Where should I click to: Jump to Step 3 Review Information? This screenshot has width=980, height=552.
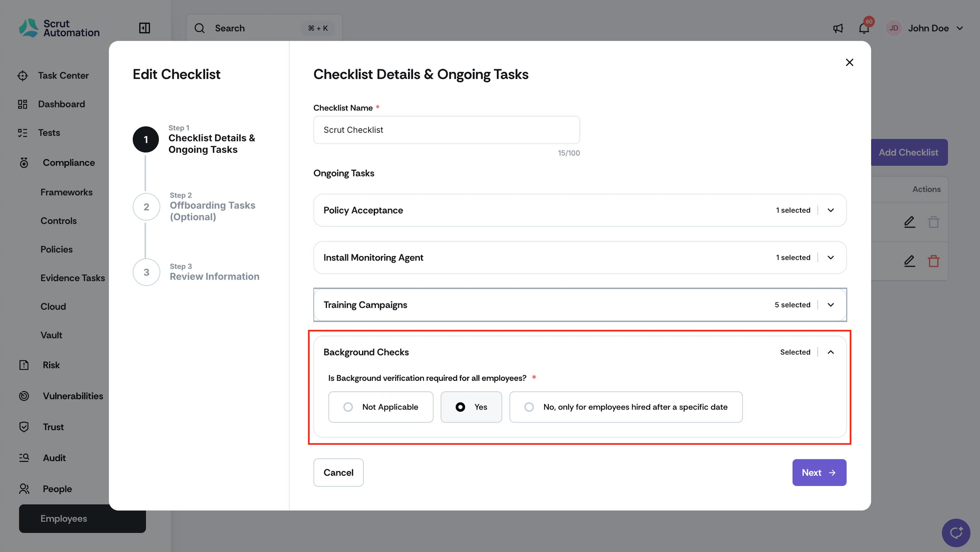(x=197, y=272)
